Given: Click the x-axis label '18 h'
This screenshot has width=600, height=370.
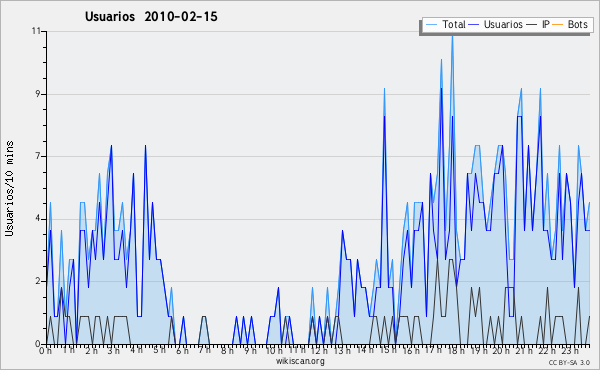Looking at the screenshot, I should pos(456,350).
